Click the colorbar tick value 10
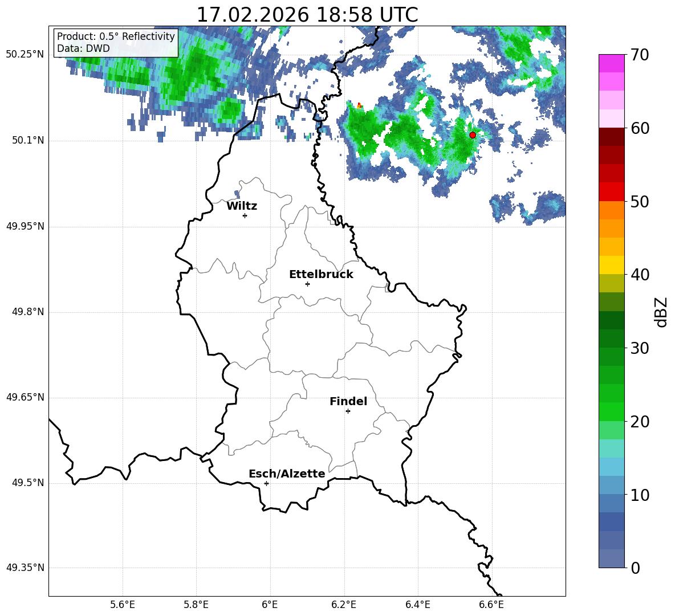This screenshot has width=675, height=616. click(640, 495)
